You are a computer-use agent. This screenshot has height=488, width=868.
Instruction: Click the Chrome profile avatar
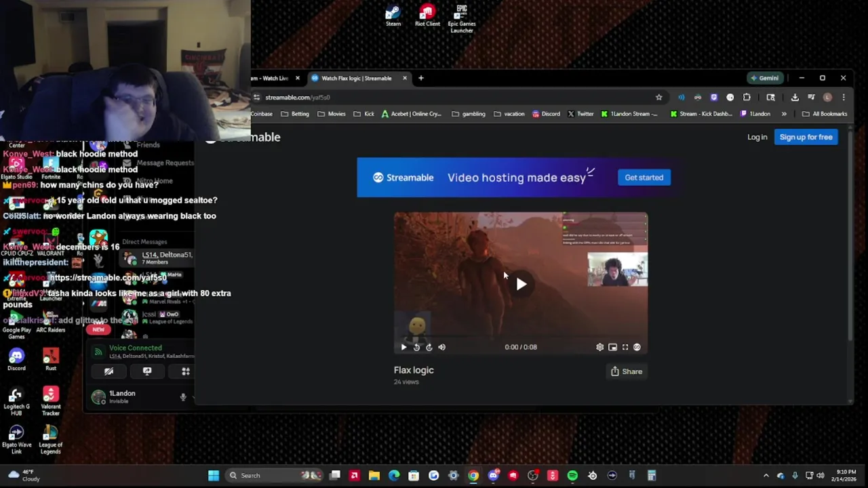click(x=827, y=97)
